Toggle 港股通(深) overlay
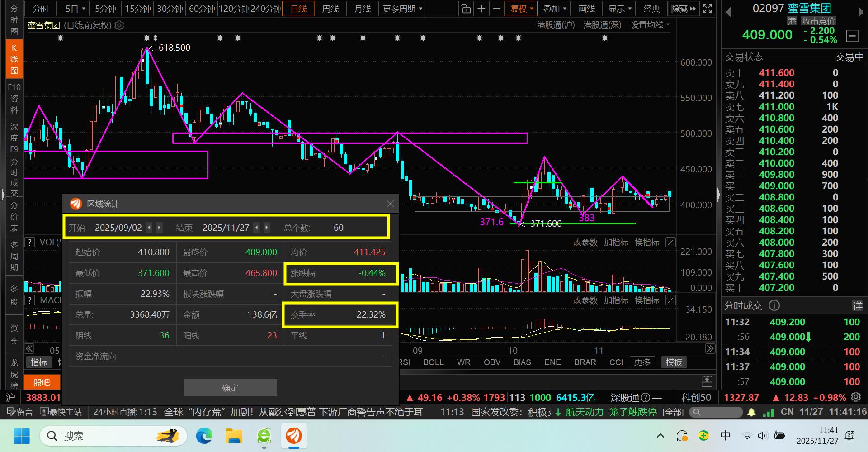868x452 pixels. pyautogui.click(x=602, y=25)
